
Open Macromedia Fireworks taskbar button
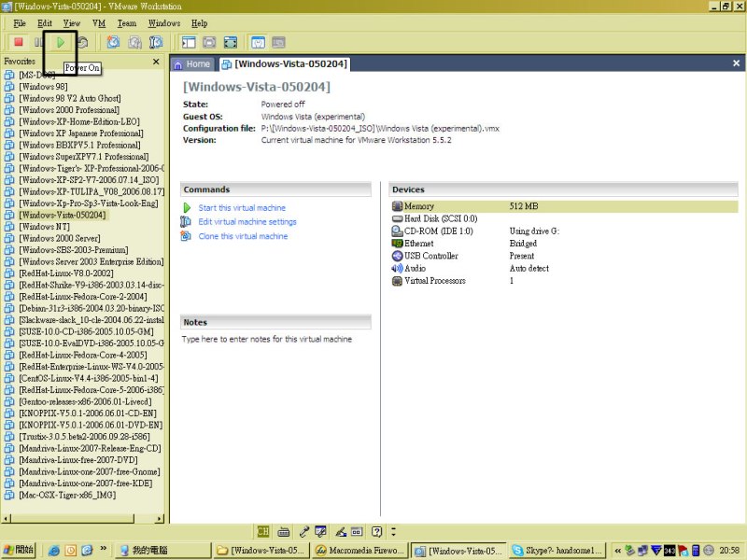(359, 550)
